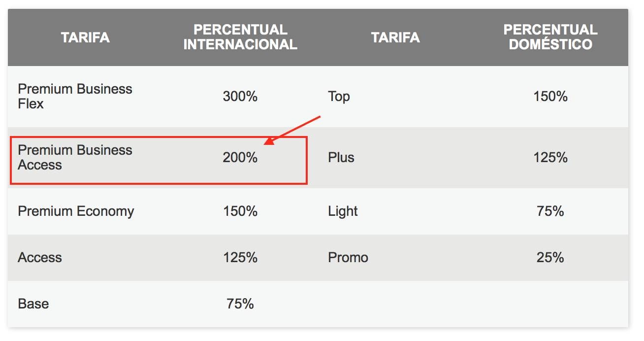Select the 300% international percentage value
644x341 pixels.
pyautogui.click(x=240, y=97)
